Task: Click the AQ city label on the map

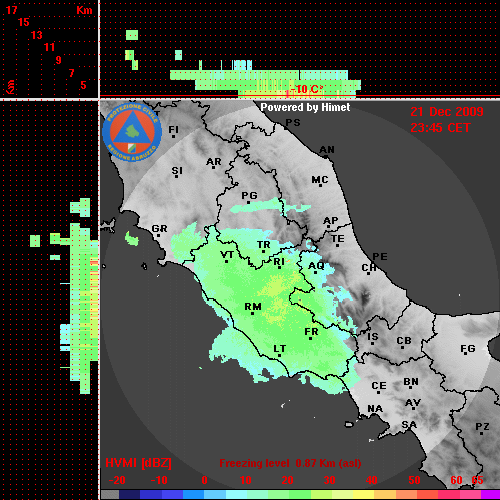Action: pyautogui.click(x=316, y=266)
